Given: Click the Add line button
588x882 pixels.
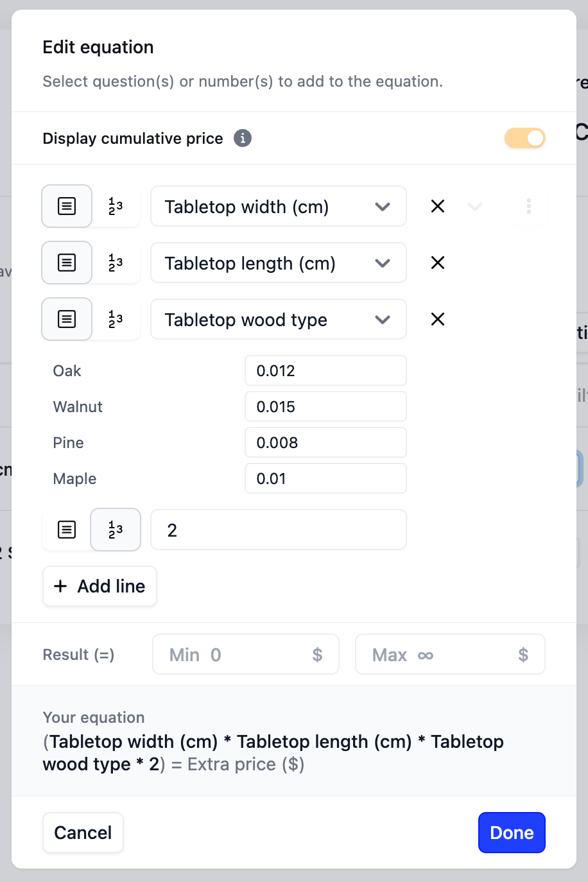Looking at the screenshot, I should (x=99, y=586).
